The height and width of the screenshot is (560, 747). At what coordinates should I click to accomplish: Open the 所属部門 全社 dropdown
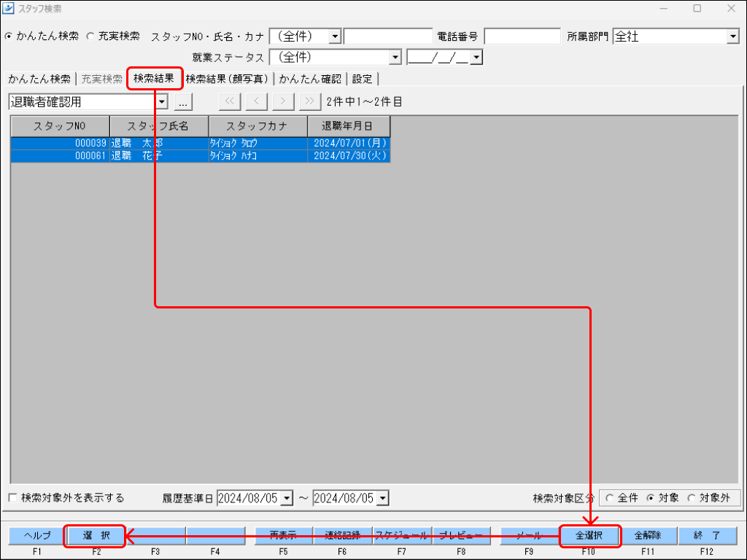click(732, 36)
